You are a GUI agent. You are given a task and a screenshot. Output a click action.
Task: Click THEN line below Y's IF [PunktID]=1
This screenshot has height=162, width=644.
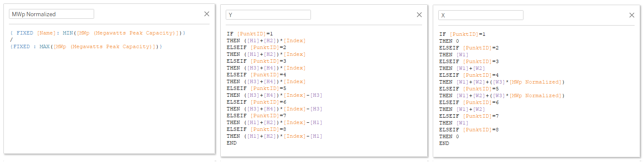pos(266,40)
